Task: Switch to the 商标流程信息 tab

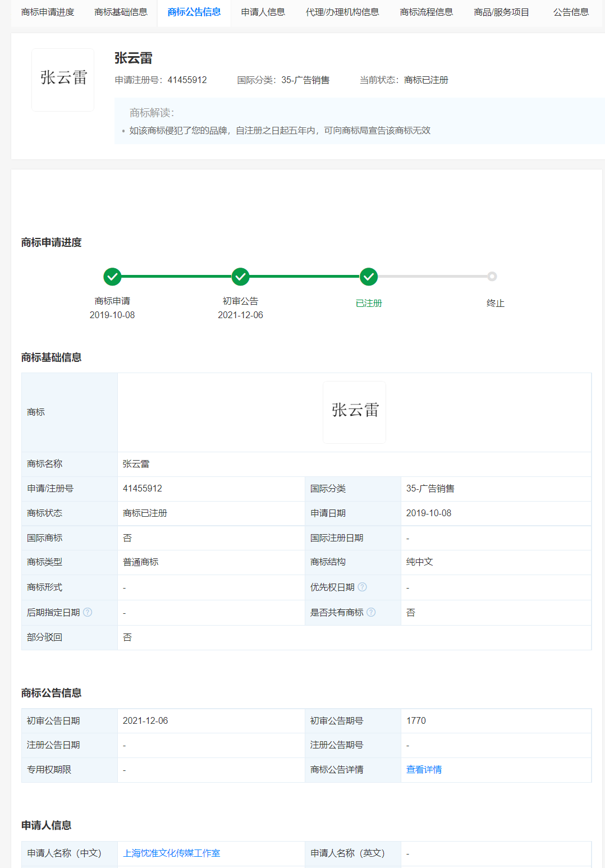Action: point(427,12)
